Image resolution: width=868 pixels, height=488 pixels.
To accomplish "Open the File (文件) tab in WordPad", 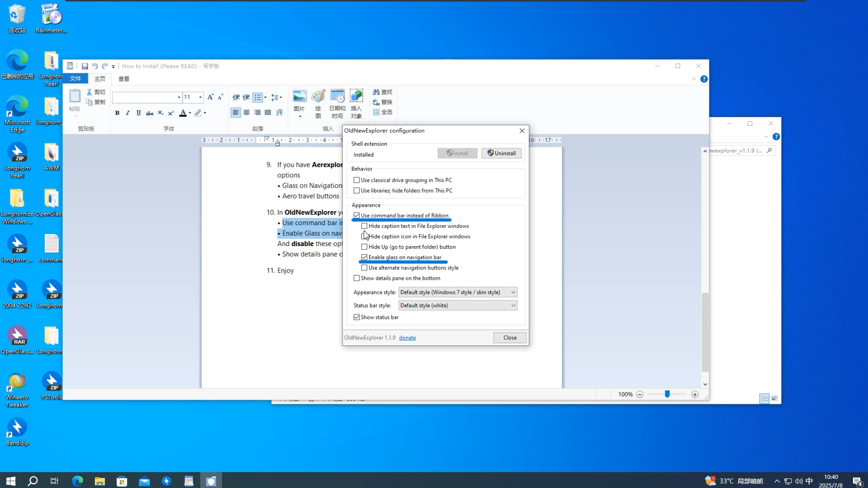I will 76,79.
